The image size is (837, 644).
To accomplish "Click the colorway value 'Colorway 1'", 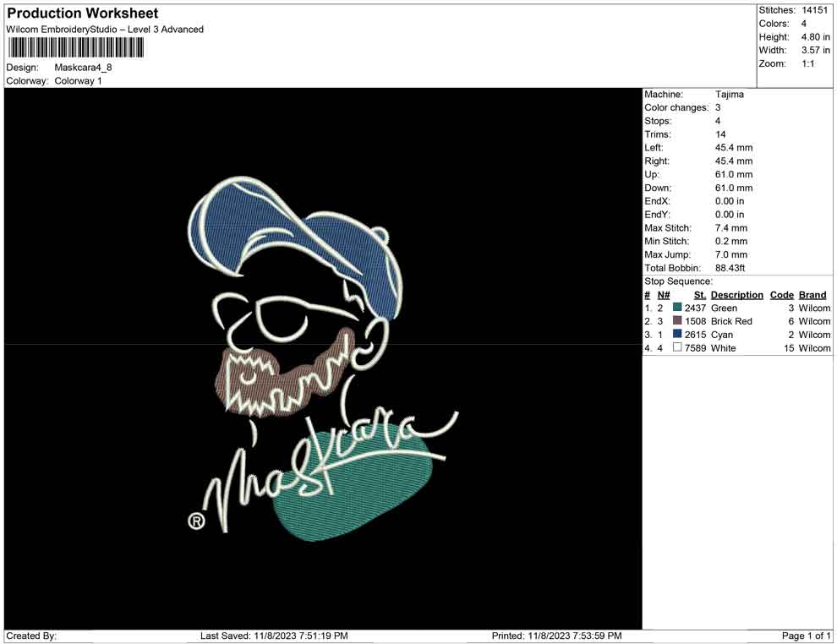I will (x=78, y=80).
